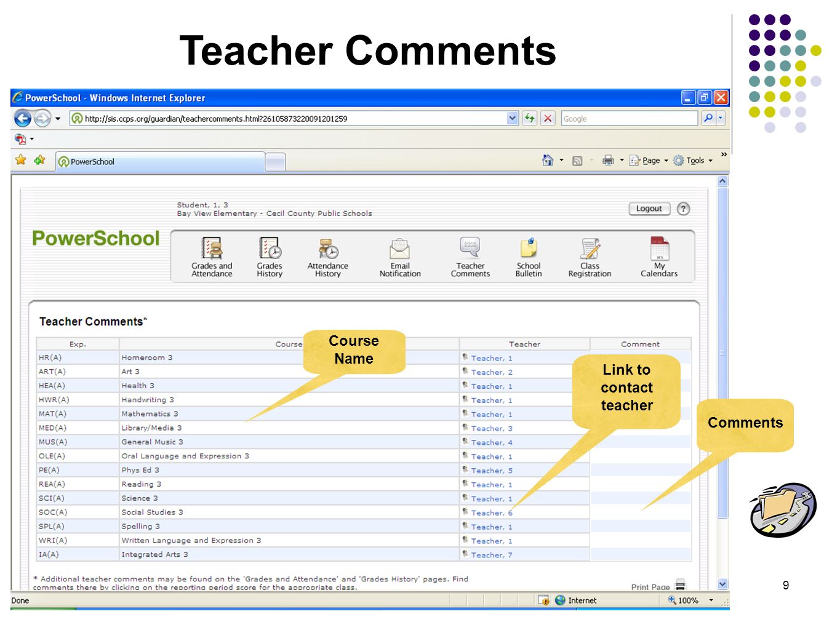Open School Bulletin

point(529,257)
